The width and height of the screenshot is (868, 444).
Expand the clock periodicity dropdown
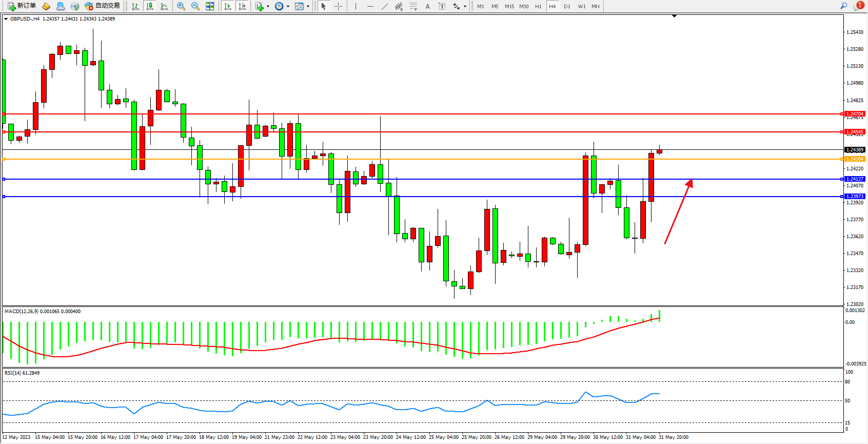(x=288, y=7)
